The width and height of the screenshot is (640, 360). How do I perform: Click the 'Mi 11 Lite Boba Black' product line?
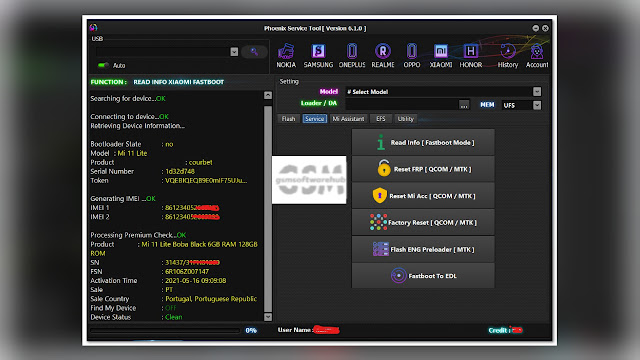(200, 244)
